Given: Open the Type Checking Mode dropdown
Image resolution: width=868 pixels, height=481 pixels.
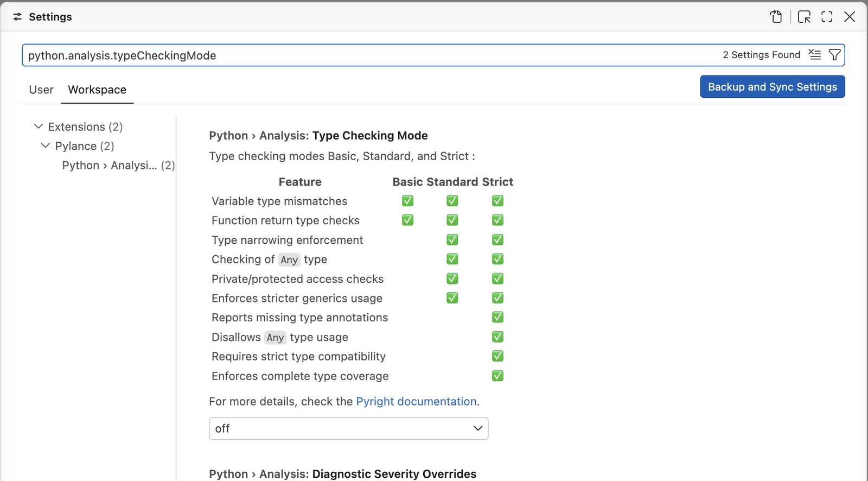Looking at the screenshot, I should pyautogui.click(x=348, y=428).
